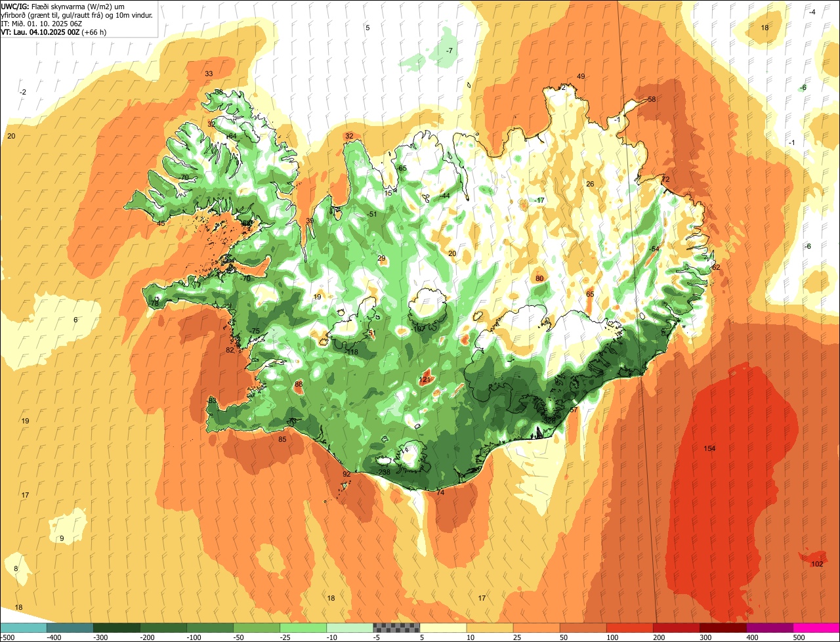The width and height of the screenshot is (840, 642).
Task: Select the 10 to 25 yellow-orange swatch
Action: pyautogui.click(x=490, y=628)
